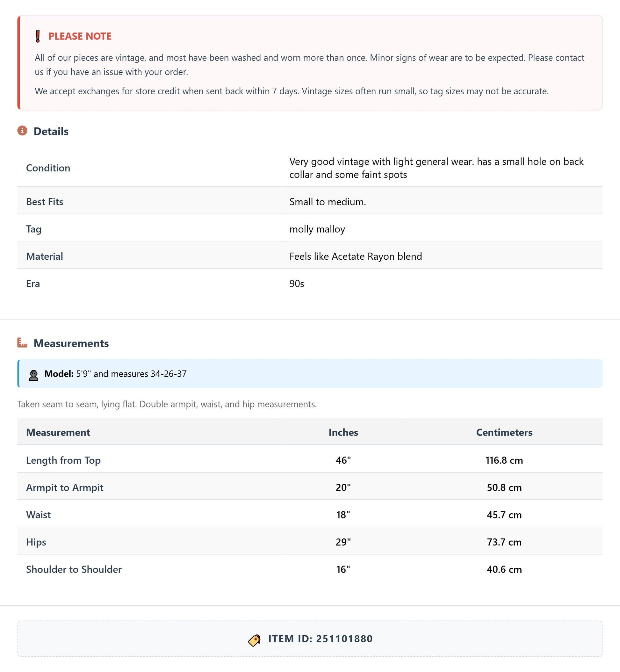Click the Era 90s value

tap(297, 284)
